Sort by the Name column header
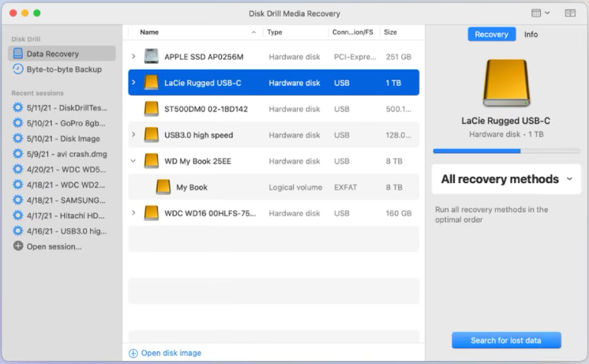 click(x=149, y=32)
